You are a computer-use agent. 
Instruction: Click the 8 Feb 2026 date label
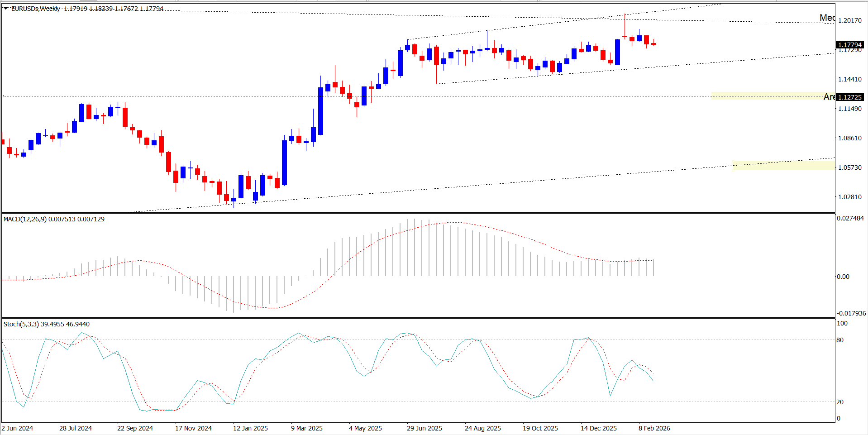coord(654,428)
